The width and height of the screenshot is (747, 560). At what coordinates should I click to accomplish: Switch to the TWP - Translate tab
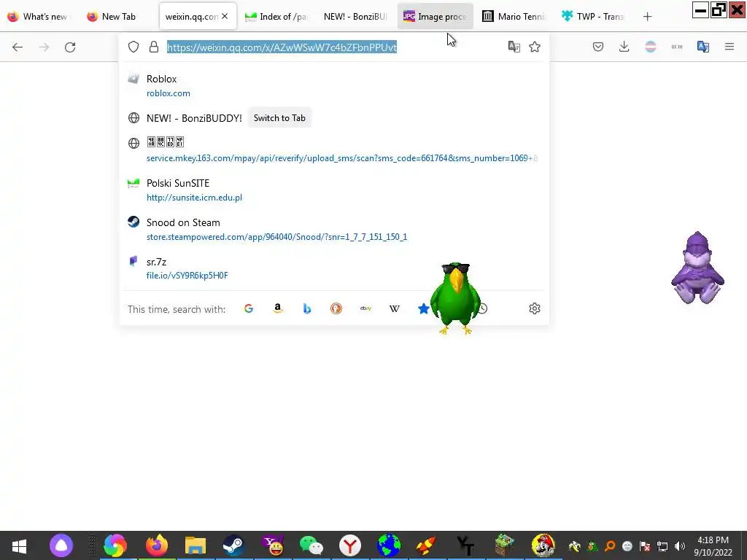pyautogui.click(x=594, y=17)
